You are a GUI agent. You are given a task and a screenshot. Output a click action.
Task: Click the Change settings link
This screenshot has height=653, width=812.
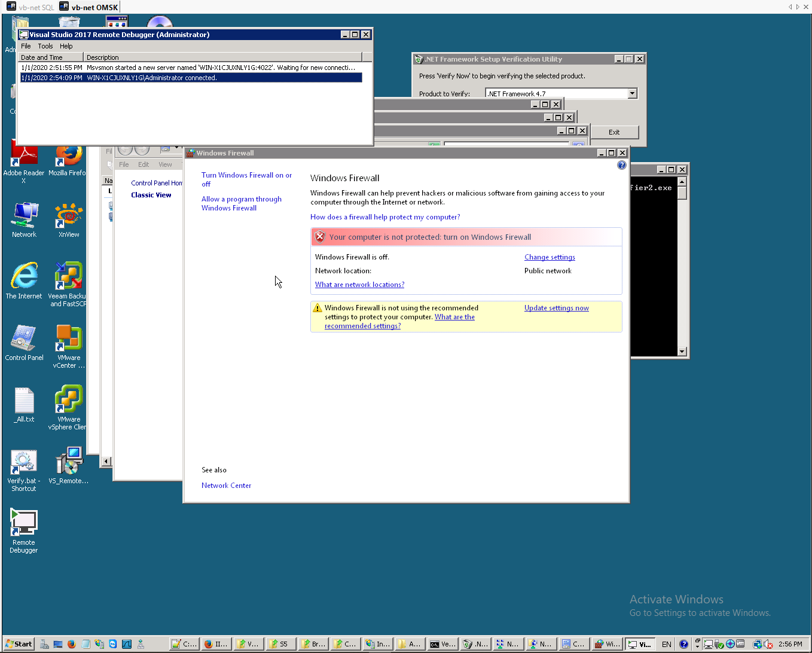click(550, 257)
